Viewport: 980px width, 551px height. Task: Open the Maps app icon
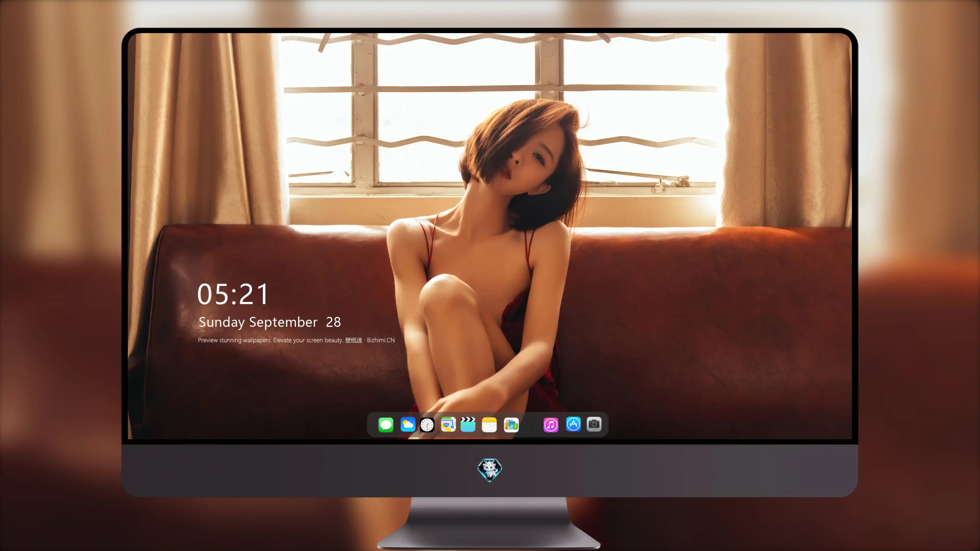[x=448, y=424]
